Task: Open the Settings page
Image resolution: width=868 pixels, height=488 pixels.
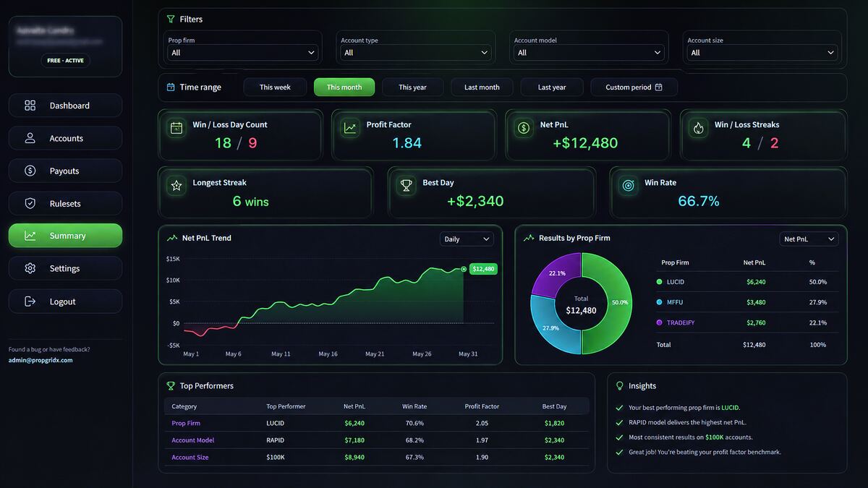Action: 65,268
